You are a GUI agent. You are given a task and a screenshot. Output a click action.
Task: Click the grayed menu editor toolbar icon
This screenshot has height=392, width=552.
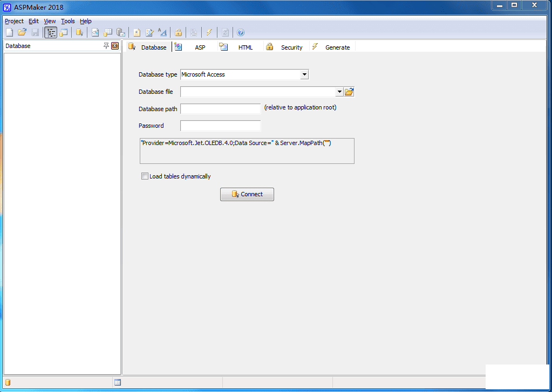coord(194,33)
